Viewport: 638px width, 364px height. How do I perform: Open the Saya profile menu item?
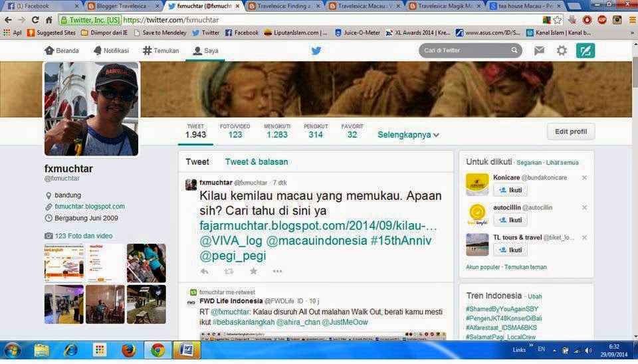click(x=205, y=50)
